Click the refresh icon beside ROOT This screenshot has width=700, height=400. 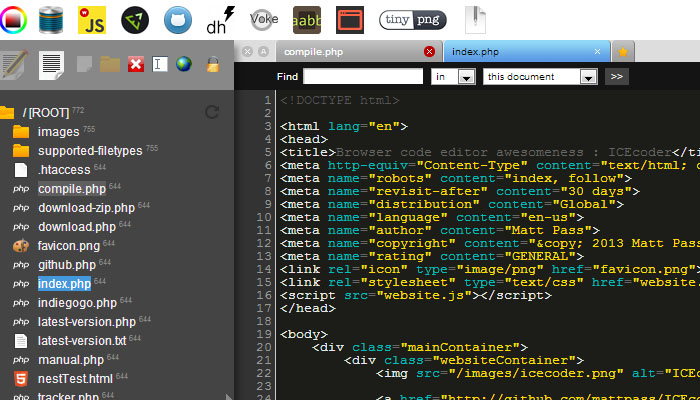click(x=211, y=112)
